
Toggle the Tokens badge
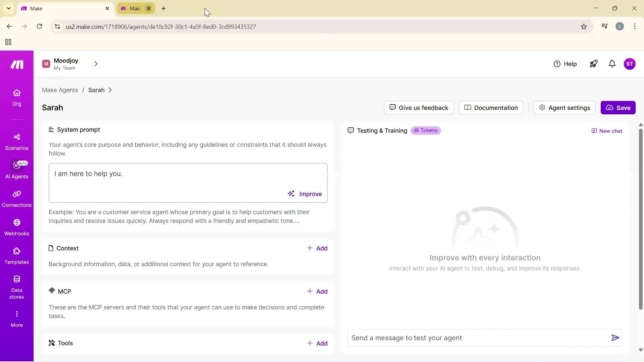coord(426,130)
